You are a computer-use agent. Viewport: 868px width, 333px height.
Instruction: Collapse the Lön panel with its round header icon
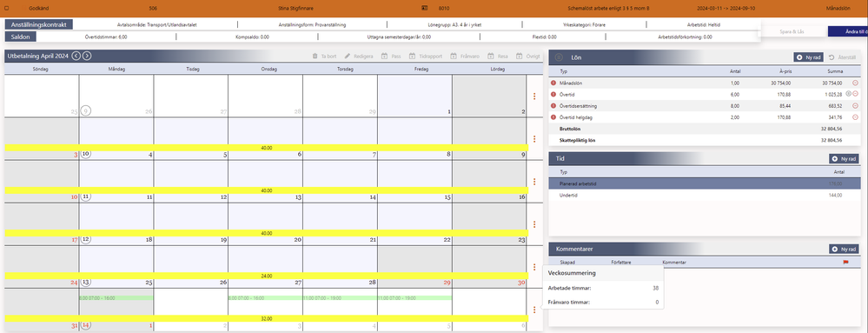point(559,57)
